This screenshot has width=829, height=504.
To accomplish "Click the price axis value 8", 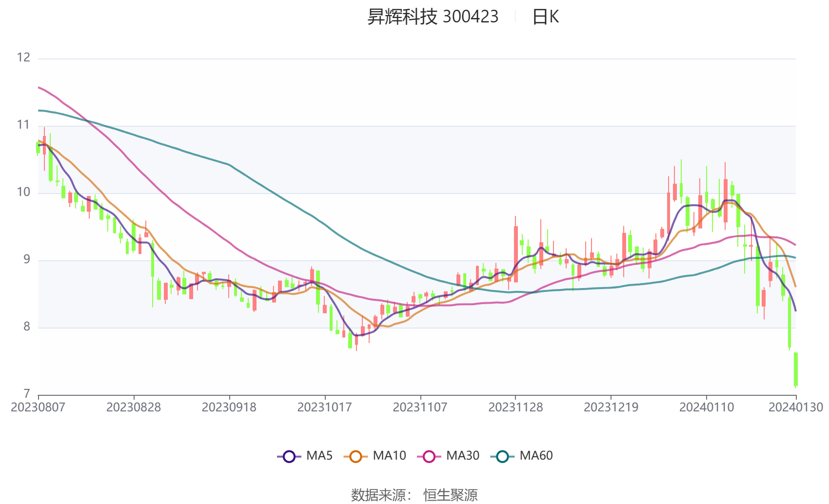I will tap(27, 327).
